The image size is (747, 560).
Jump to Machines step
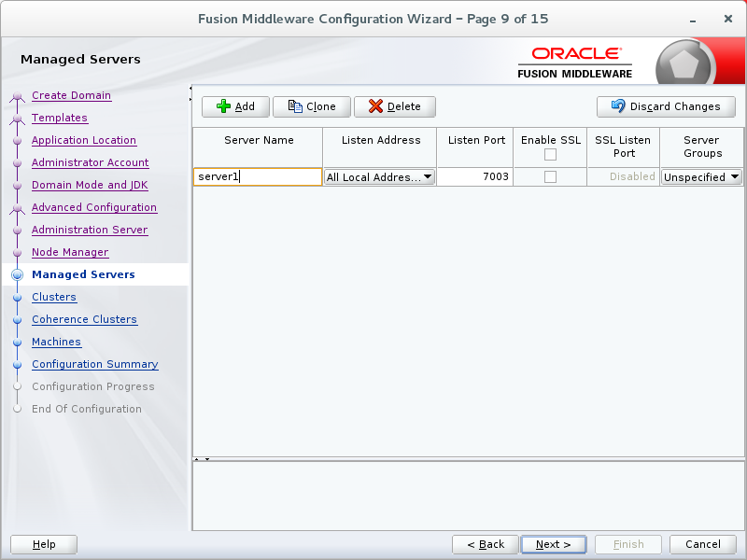tap(56, 342)
